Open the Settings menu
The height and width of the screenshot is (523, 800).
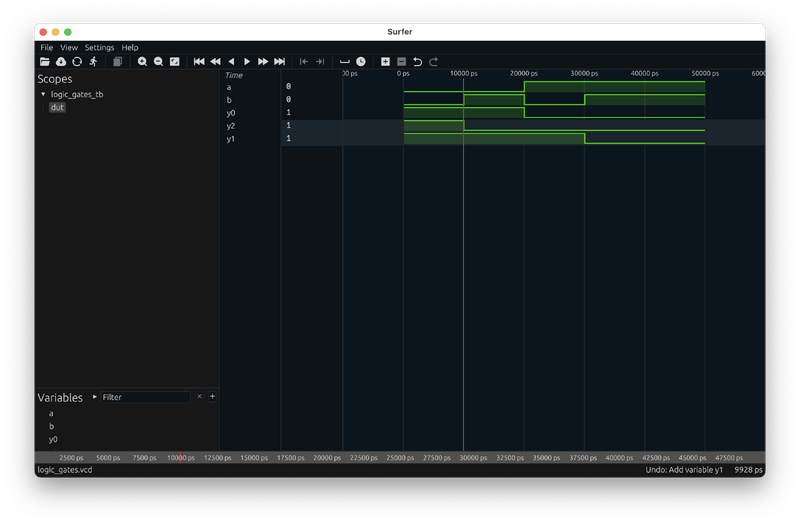pos(99,47)
